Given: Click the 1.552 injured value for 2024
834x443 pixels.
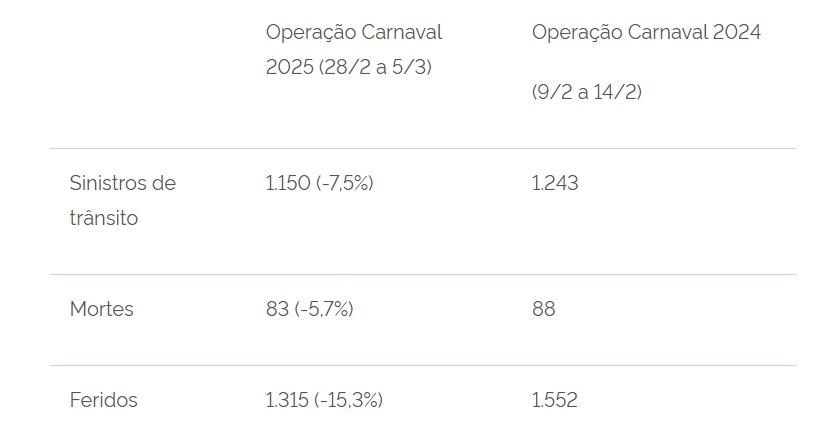Looking at the screenshot, I should click(555, 401).
